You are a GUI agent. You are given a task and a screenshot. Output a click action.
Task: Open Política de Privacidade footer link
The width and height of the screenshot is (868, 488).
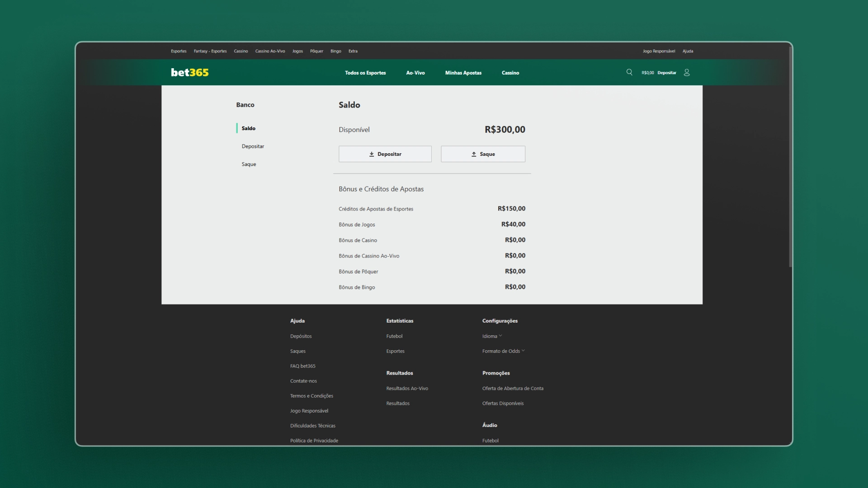pos(314,441)
